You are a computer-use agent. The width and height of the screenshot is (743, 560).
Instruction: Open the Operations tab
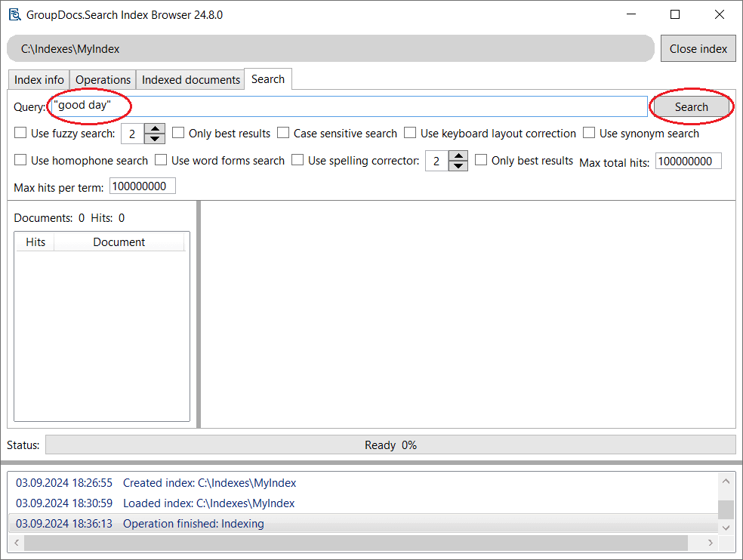click(103, 79)
